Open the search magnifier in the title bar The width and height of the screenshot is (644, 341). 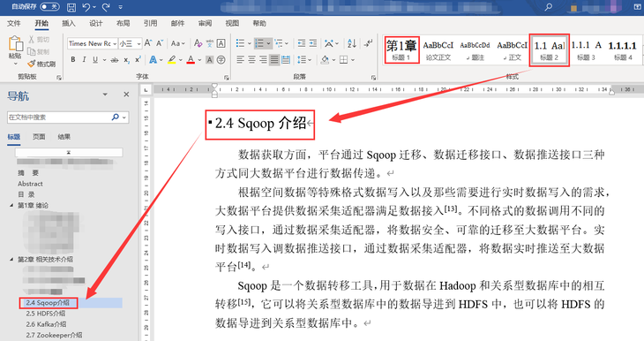click(x=549, y=7)
